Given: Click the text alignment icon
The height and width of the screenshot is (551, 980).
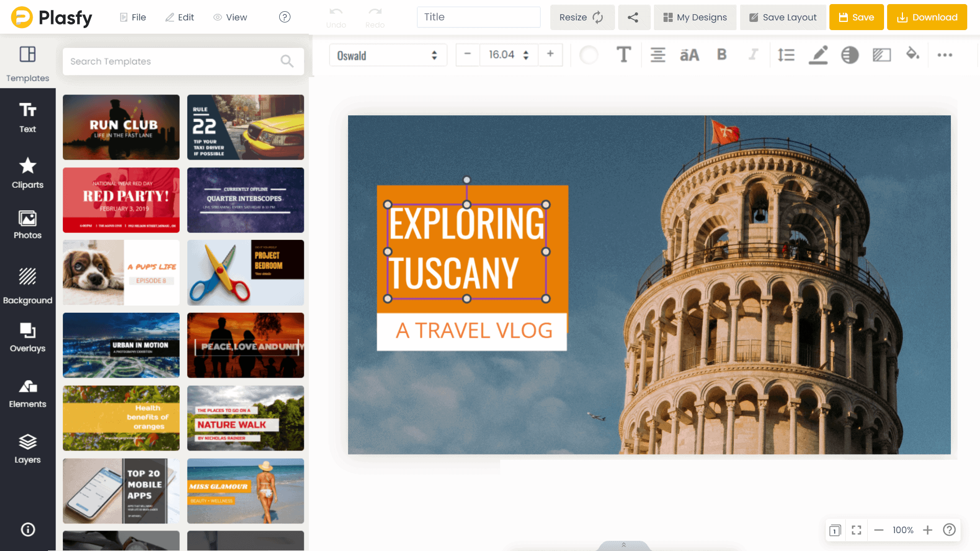Looking at the screenshot, I should click(657, 55).
